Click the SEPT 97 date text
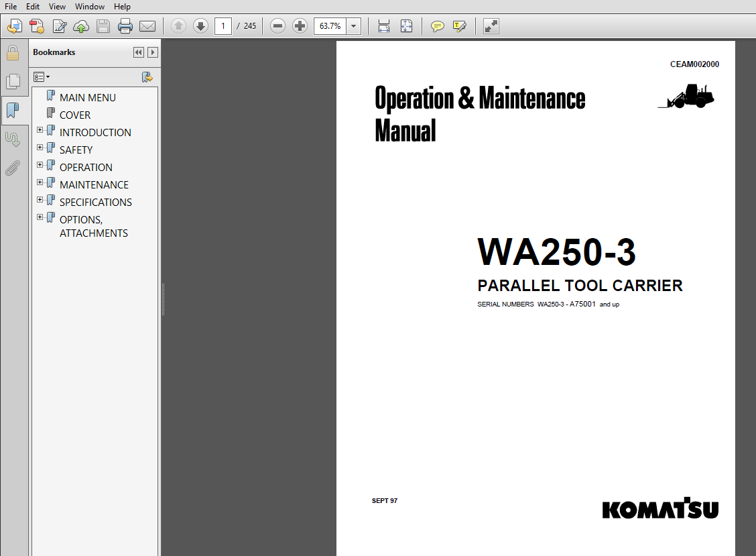 click(384, 500)
